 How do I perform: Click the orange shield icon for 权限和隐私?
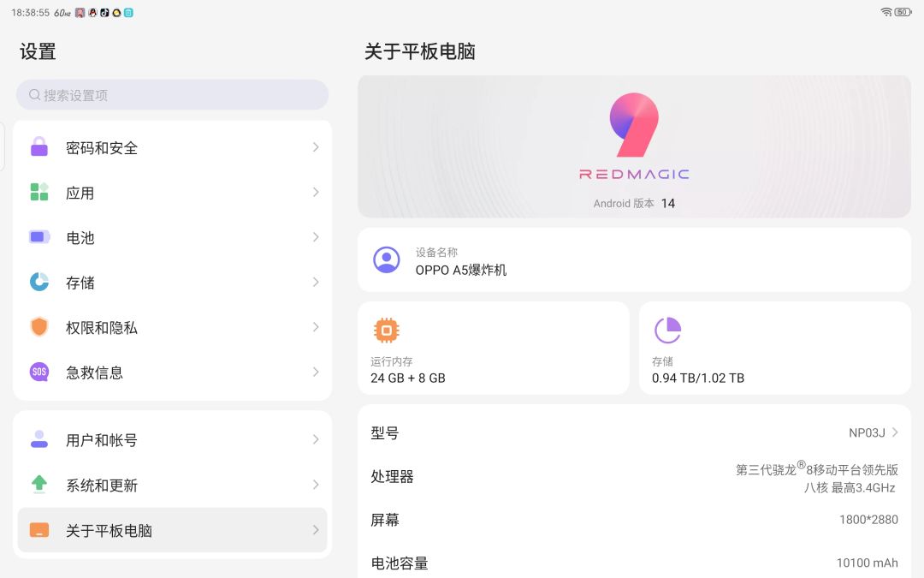click(x=38, y=327)
